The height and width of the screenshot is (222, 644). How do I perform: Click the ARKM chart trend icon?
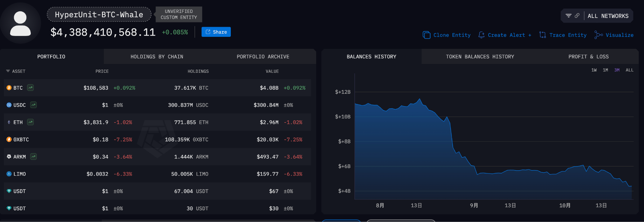click(33, 157)
